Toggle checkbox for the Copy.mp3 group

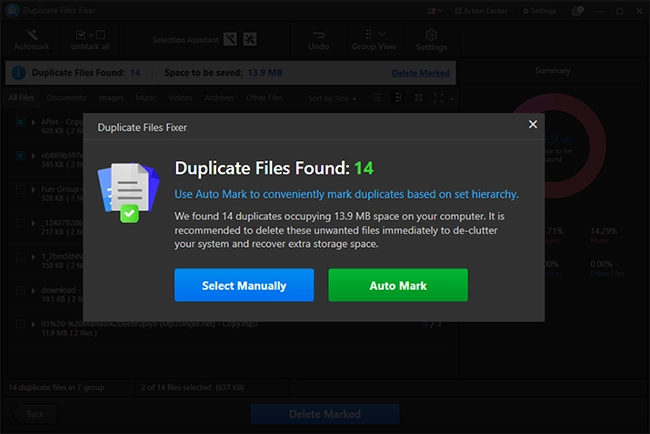20,324
